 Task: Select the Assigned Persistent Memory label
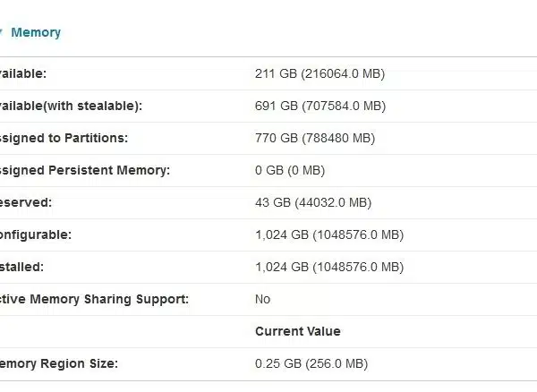[85, 170]
